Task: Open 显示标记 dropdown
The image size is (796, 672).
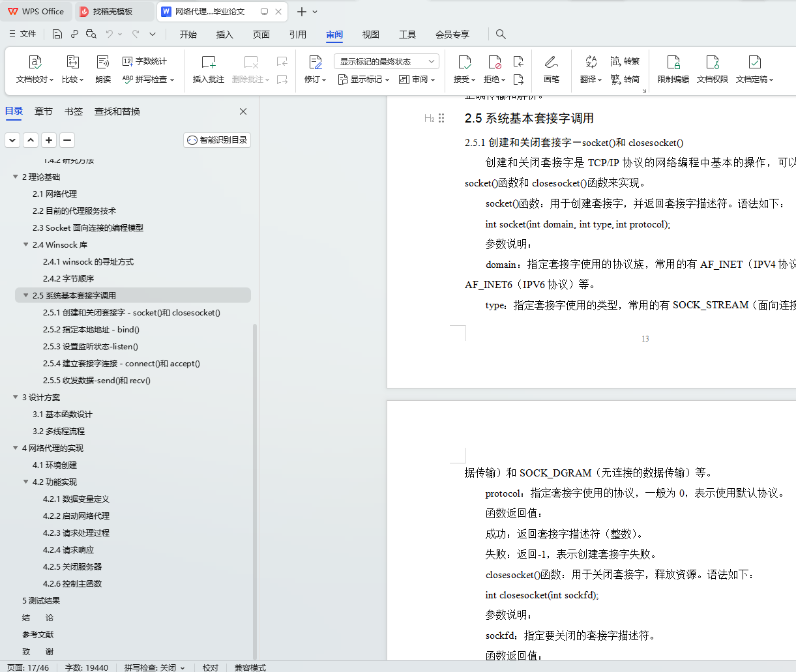Action: [x=363, y=79]
